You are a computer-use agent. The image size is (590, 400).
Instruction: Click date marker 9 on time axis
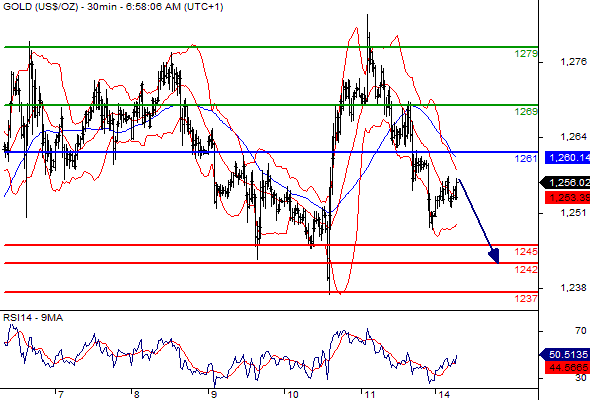pyautogui.click(x=213, y=394)
